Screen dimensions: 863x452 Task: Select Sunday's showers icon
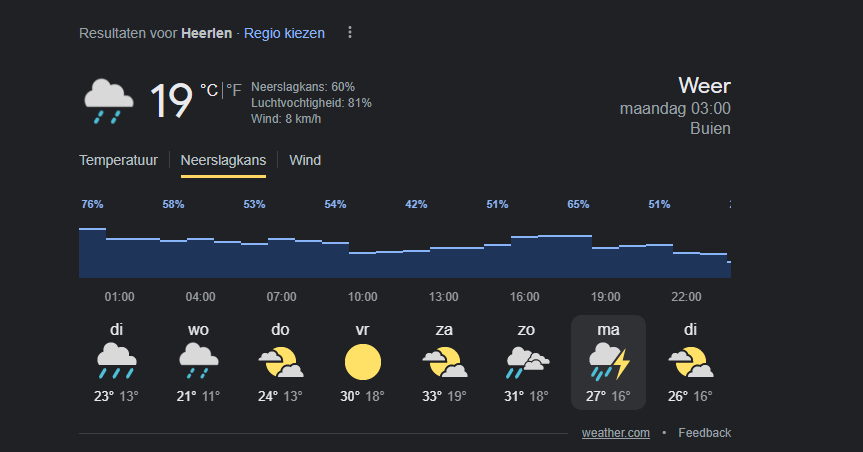click(526, 361)
